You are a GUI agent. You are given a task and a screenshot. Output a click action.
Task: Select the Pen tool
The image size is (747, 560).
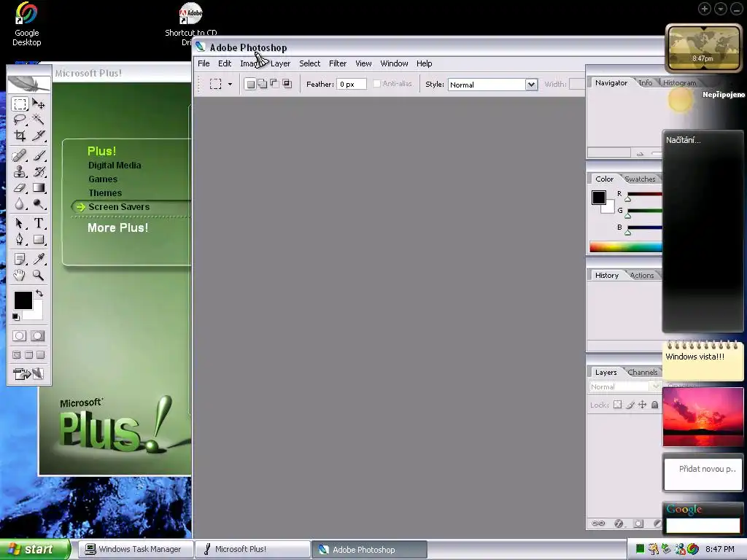pyautogui.click(x=20, y=239)
